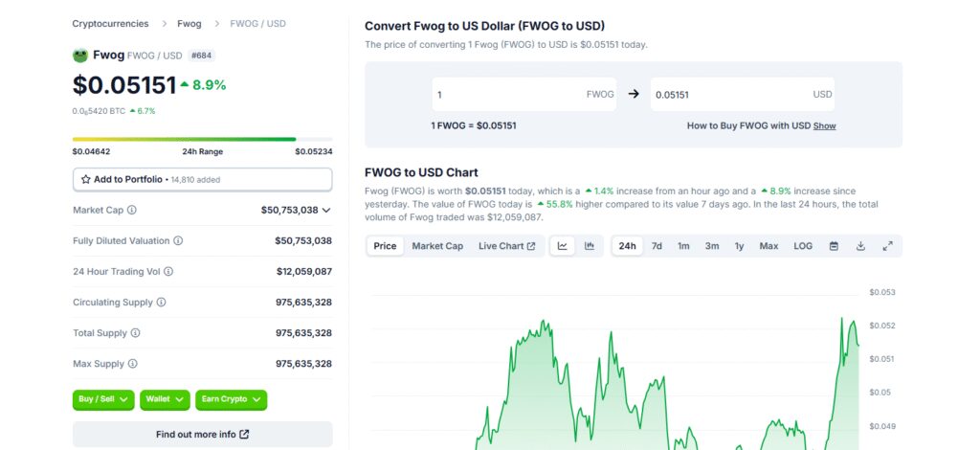
Task: Click the Circulating Supply info icon
Action: (x=161, y=302)
